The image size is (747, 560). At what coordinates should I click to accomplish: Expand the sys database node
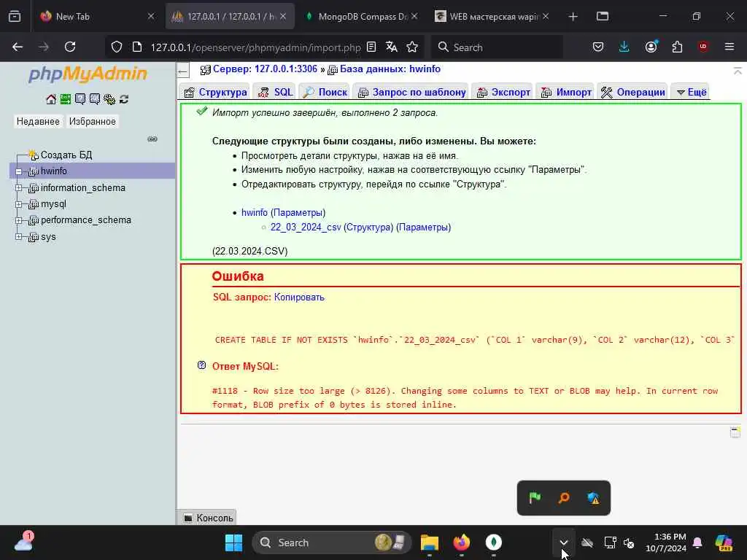click(x=18, y=236)
